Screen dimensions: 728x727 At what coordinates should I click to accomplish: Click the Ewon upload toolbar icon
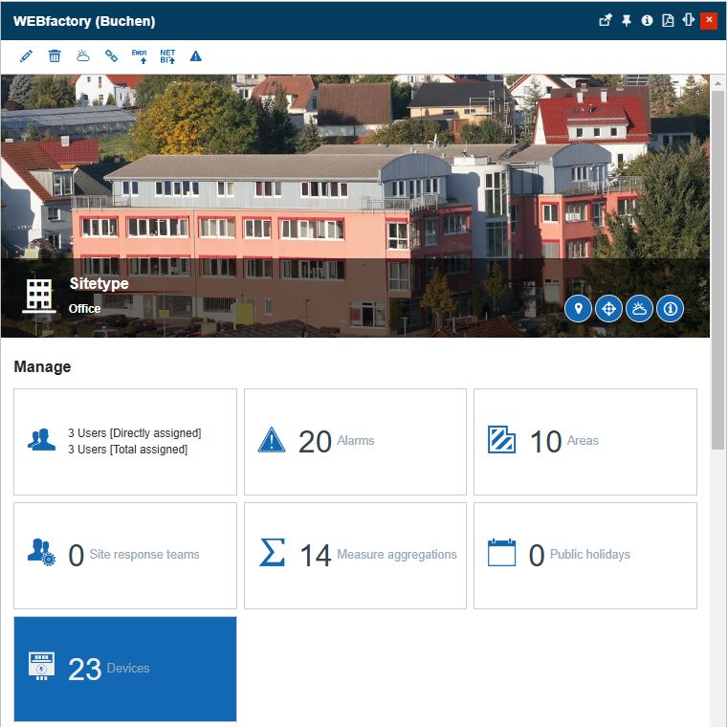[140, 56]
